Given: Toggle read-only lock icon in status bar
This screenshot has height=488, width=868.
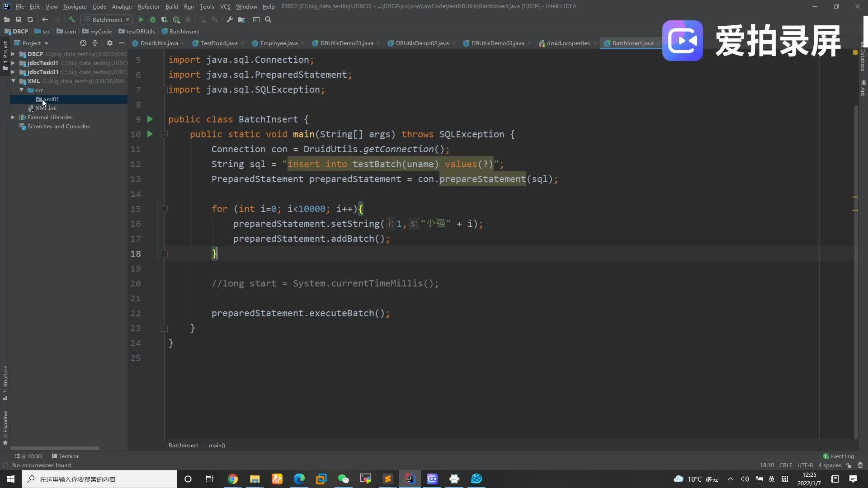Looking at the screenshot, I should [849, 465].
